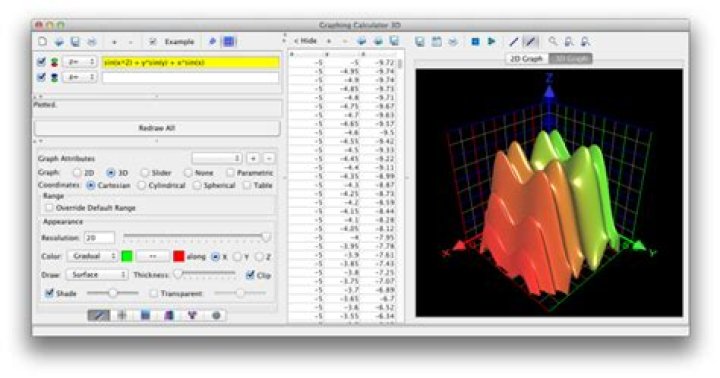Click the Resolution value field

99,237
